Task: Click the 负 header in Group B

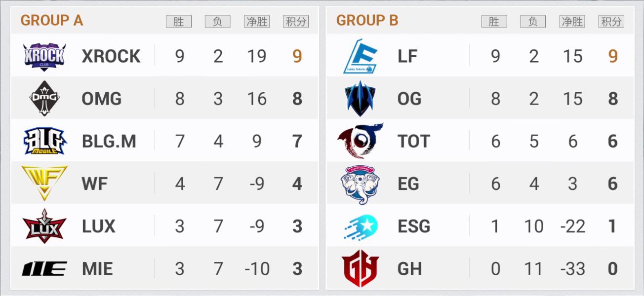Action: 533,21
